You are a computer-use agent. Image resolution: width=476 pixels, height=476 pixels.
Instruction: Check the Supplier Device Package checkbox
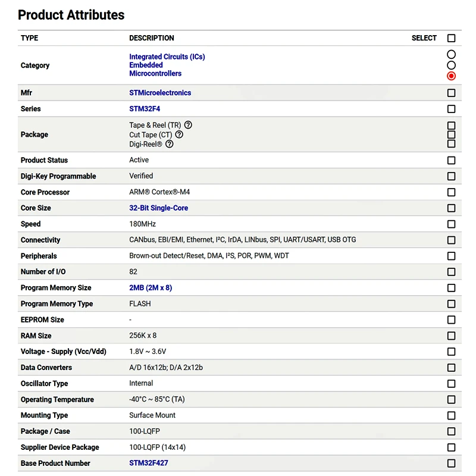[452, 447]
